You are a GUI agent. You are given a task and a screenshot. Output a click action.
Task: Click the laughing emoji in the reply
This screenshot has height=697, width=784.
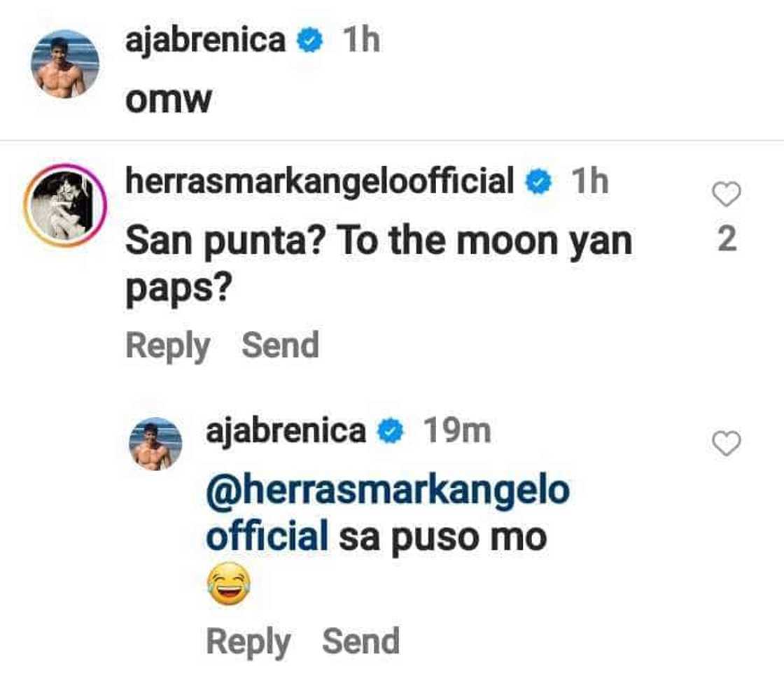click(228, 587)
